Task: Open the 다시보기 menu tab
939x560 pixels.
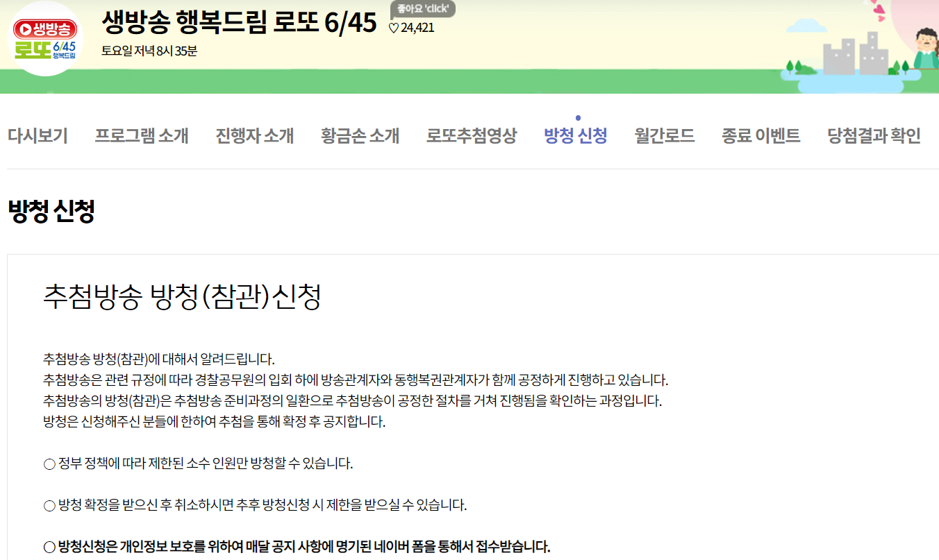Action: tap(38, 135)
